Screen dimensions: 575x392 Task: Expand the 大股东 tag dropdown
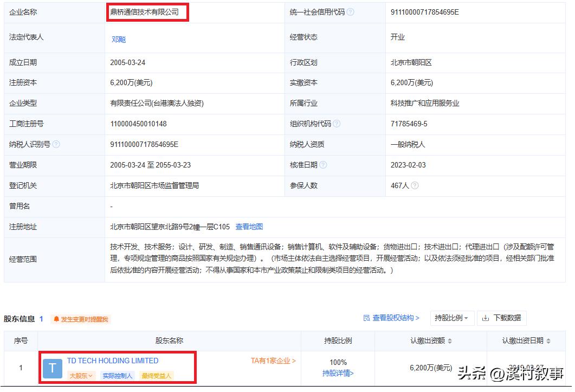(81, 376)
